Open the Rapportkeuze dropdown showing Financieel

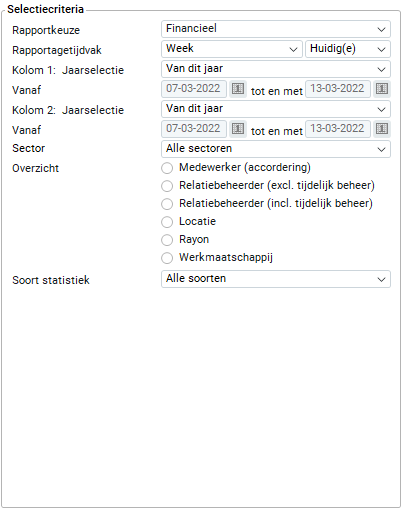point(276,29)
